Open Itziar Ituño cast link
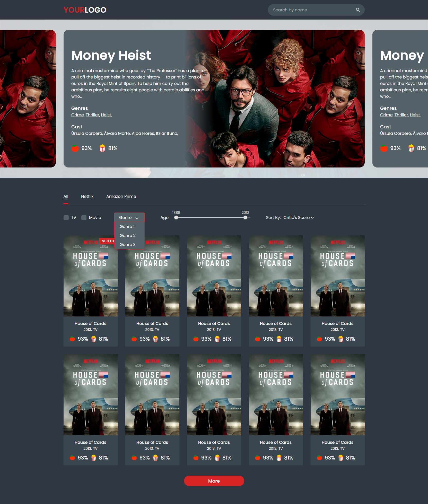The image size is (428, 504). 167,133
